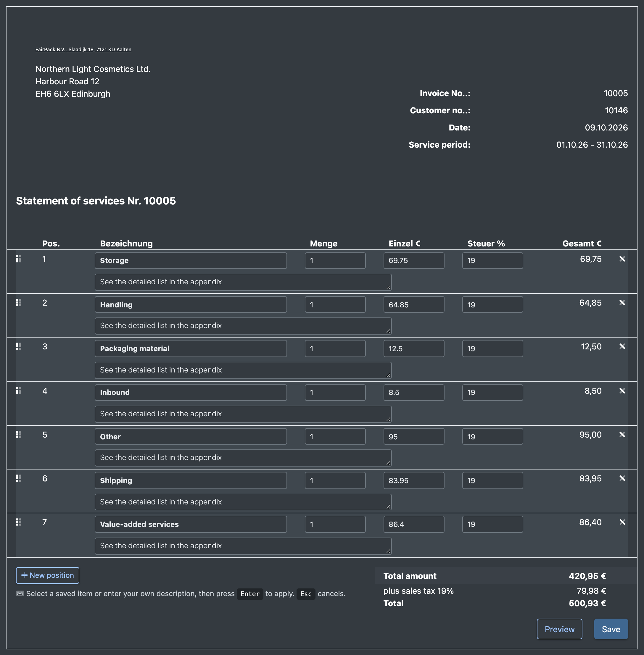The image size is (644, 655).
Task: Delete the Shipping position row
Action: (622, 478)
